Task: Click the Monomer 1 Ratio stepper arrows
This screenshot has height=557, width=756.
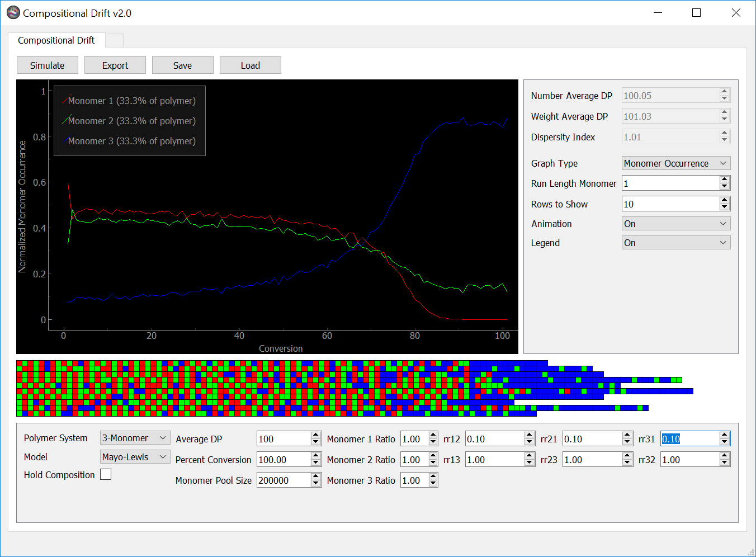Action: pos(433,439)
